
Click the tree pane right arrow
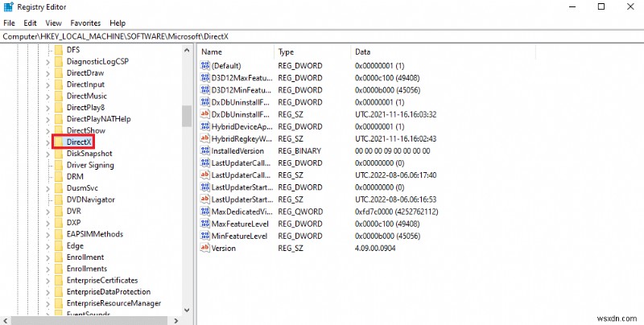coord(176,320)
